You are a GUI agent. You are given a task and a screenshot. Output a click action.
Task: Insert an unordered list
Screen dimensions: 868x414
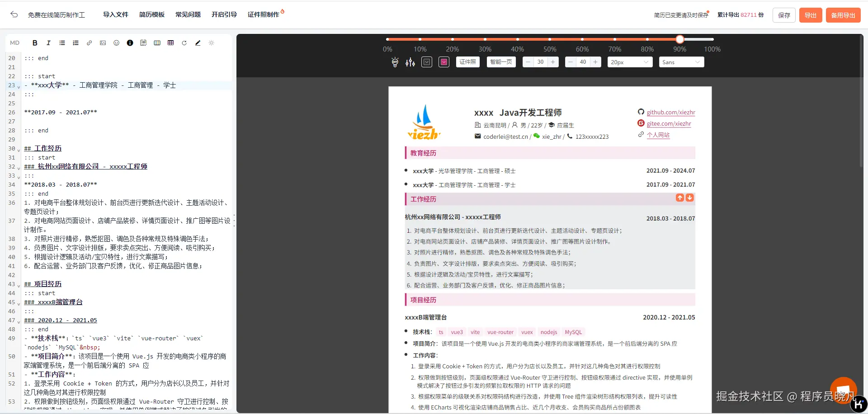62,42
